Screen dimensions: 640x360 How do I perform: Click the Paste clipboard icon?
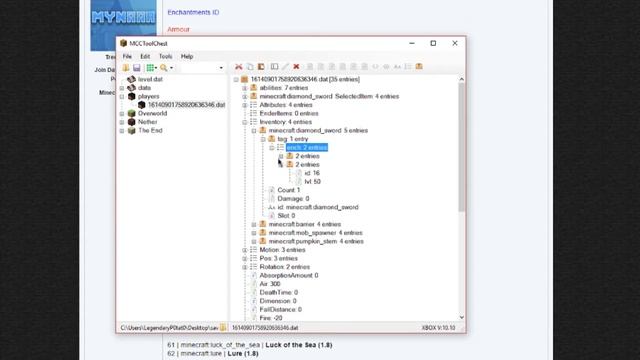click(x=261, y=67)
